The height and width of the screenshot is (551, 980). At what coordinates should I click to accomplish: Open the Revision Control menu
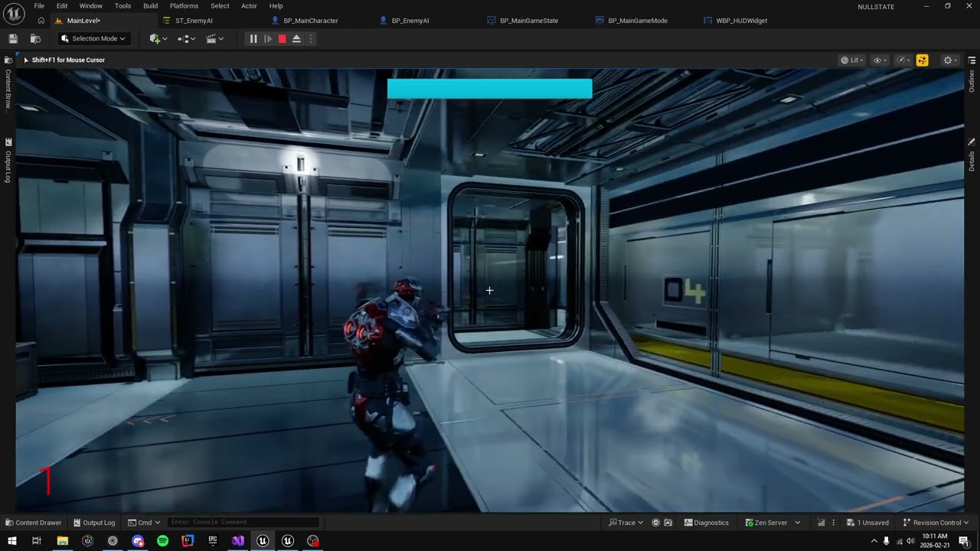[936, 523]
